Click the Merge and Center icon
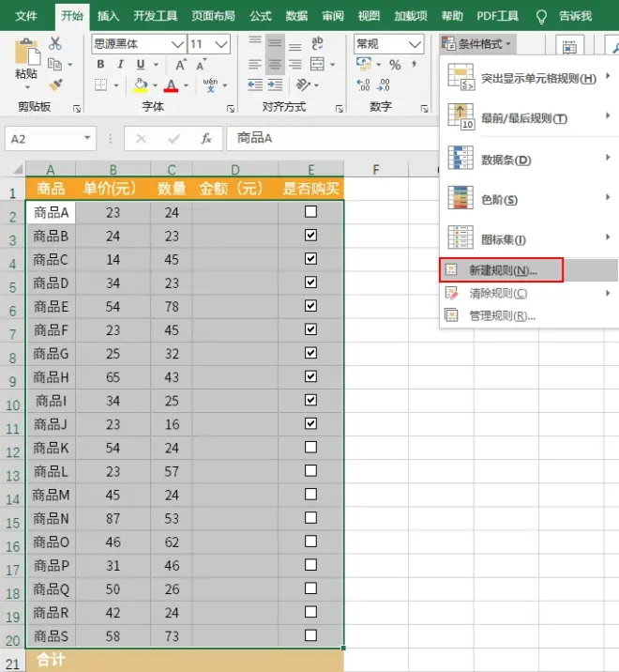 point(317,64)
